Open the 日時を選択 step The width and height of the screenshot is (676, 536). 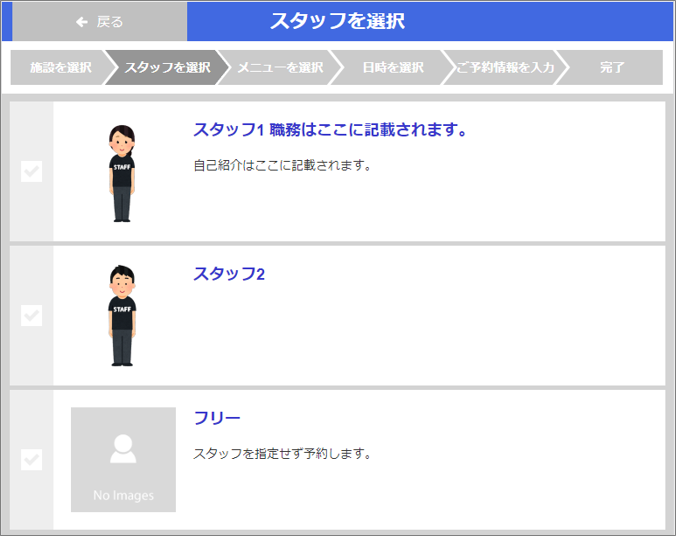(x=393, y=68)
